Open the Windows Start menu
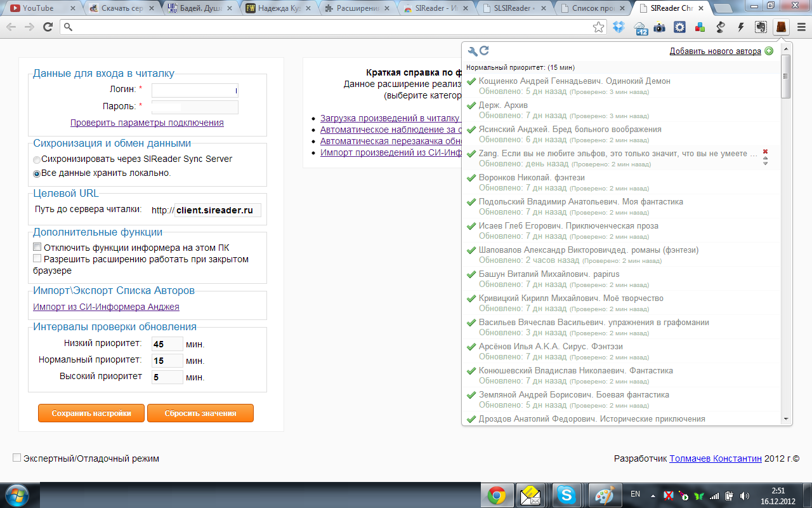 pyautogui.click(x=16, y=495)
